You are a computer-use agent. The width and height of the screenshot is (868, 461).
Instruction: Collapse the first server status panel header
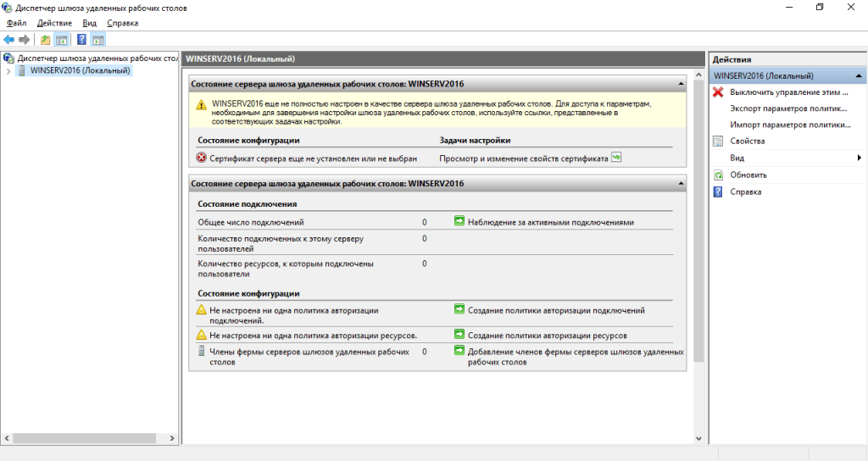point(681,84)
